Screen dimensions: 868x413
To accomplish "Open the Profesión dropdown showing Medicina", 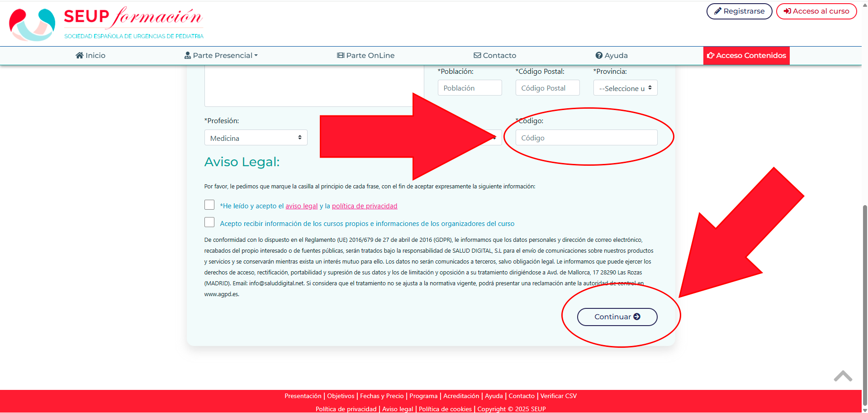I will pyautogui.click(x=256, y=138).
